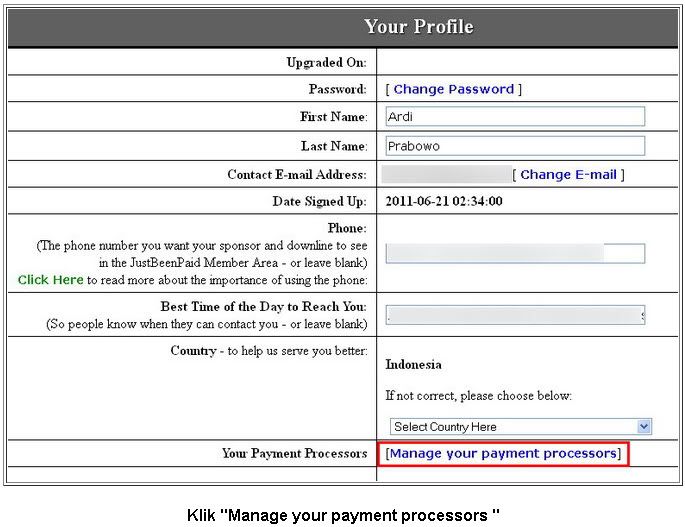685x527 pixels.
Task: Click the First Name field containing Ardi
Action: pos(514,117)
